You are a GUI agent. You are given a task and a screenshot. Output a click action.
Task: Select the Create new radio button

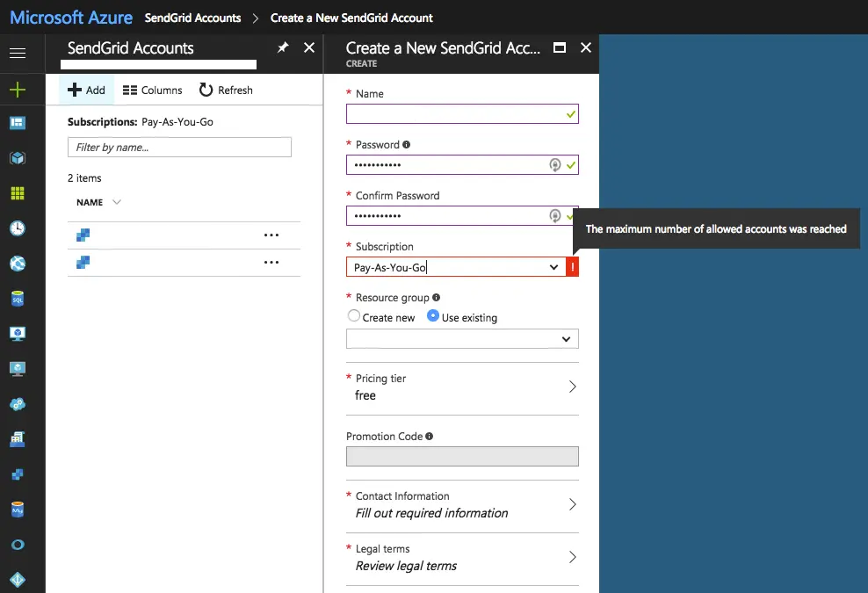[x=354, y=315]
